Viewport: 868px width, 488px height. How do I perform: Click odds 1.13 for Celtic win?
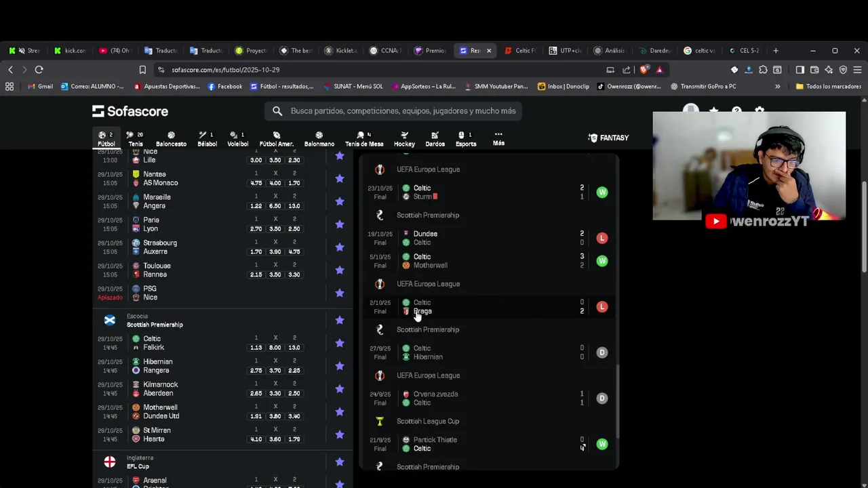256,348
